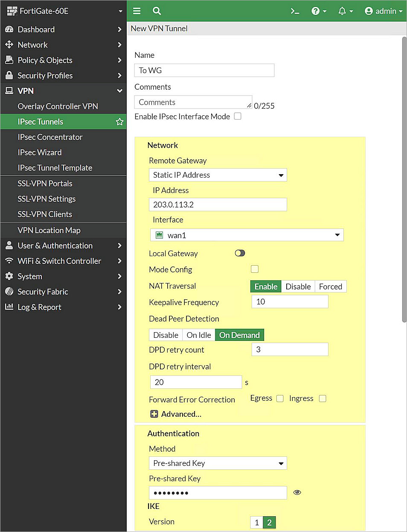Open the Interface wan1 dropdown
The image size is (407, 532).
pos(247,235)
